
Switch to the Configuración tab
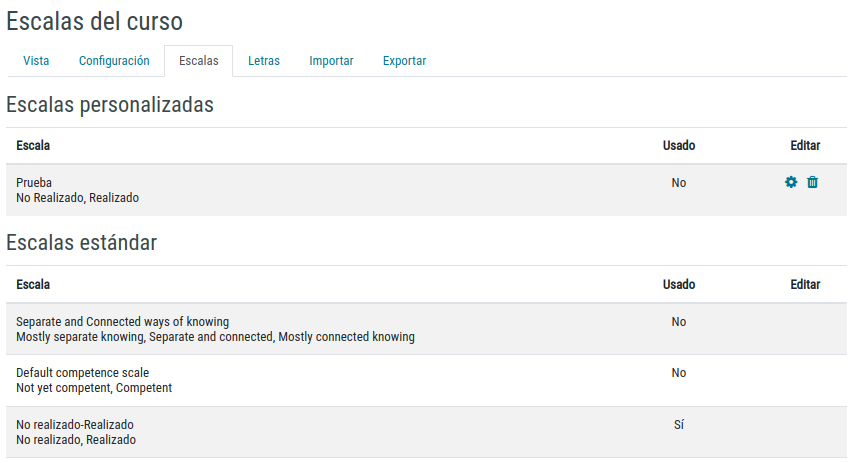pyautogui.click(x=114, y=61)
